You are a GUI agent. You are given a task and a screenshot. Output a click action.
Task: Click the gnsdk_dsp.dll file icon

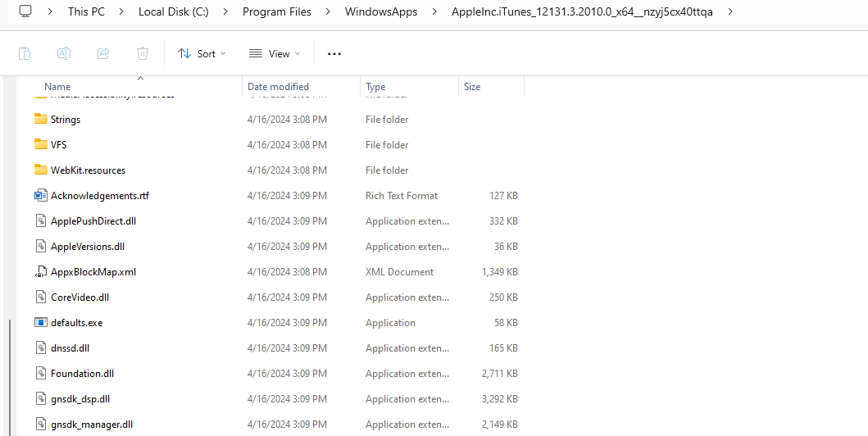pyautogui.click(x=40, y=399)
